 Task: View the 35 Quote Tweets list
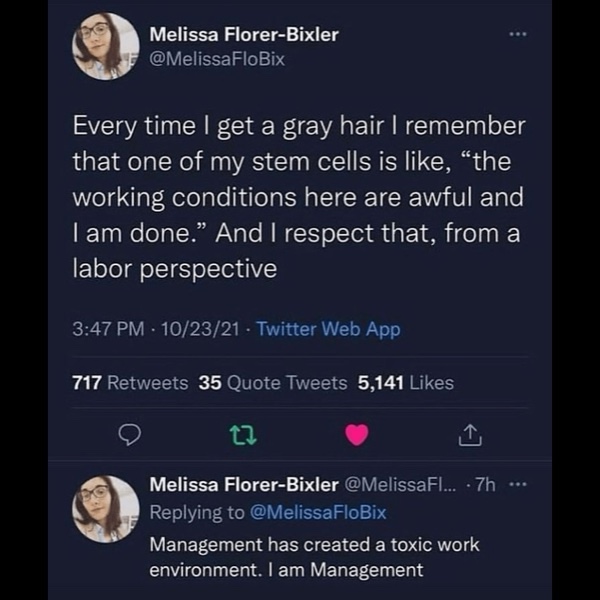(273, 383)
